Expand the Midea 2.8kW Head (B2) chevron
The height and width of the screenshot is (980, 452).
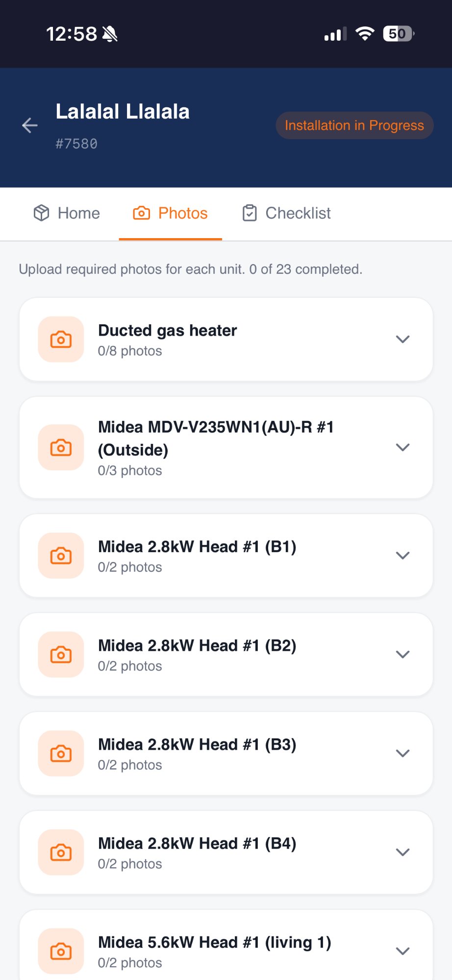pos(402,655)
